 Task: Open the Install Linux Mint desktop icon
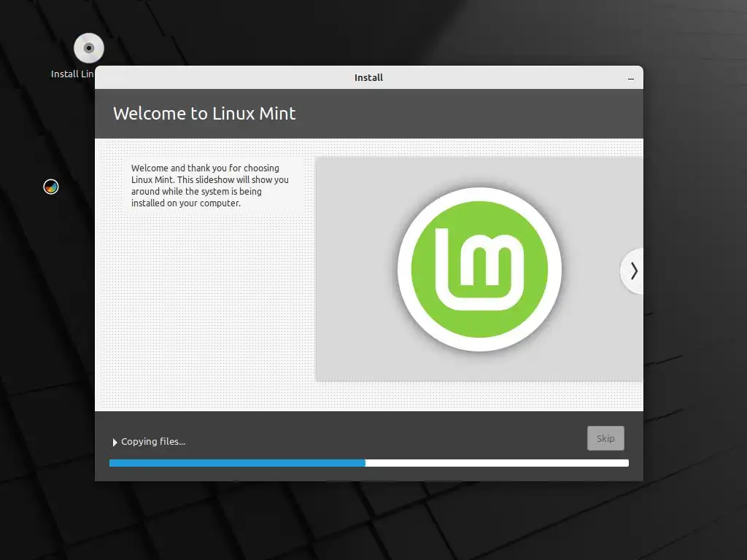pyautogui.click(x=88, y=48)
